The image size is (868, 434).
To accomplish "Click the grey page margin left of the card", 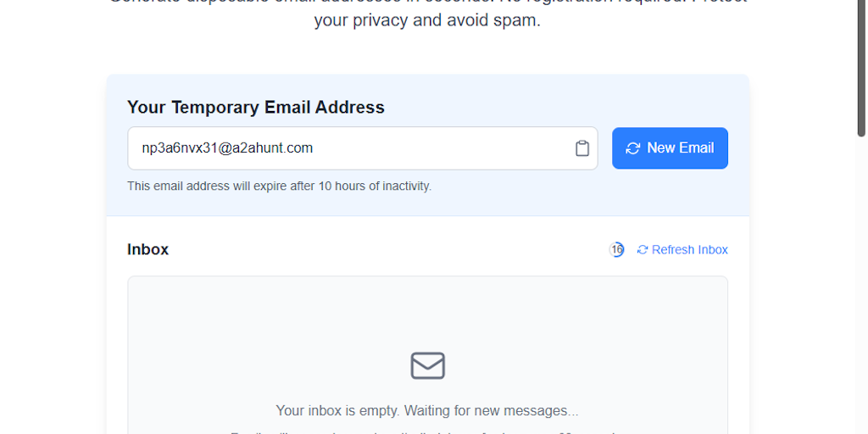I will pos(51,254).
